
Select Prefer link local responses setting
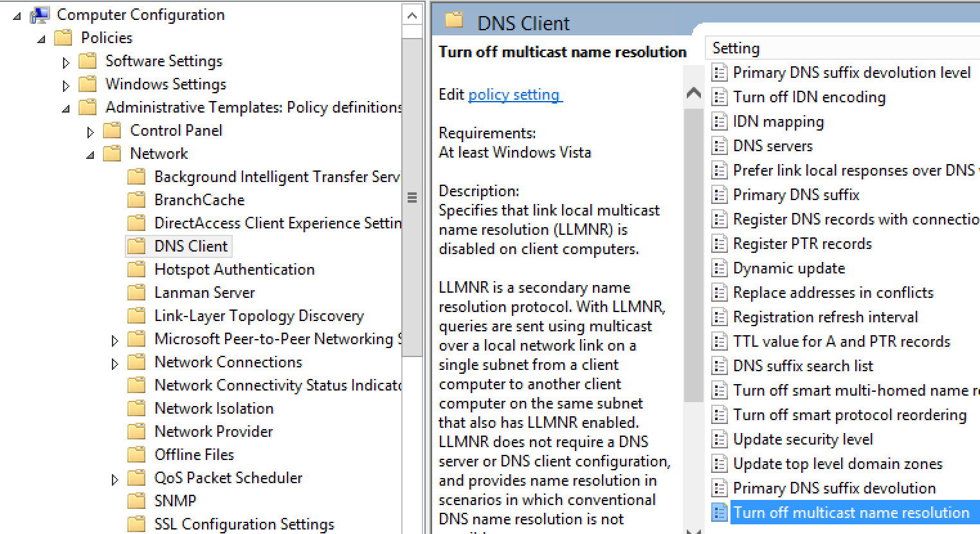click(x=855, y=170)
